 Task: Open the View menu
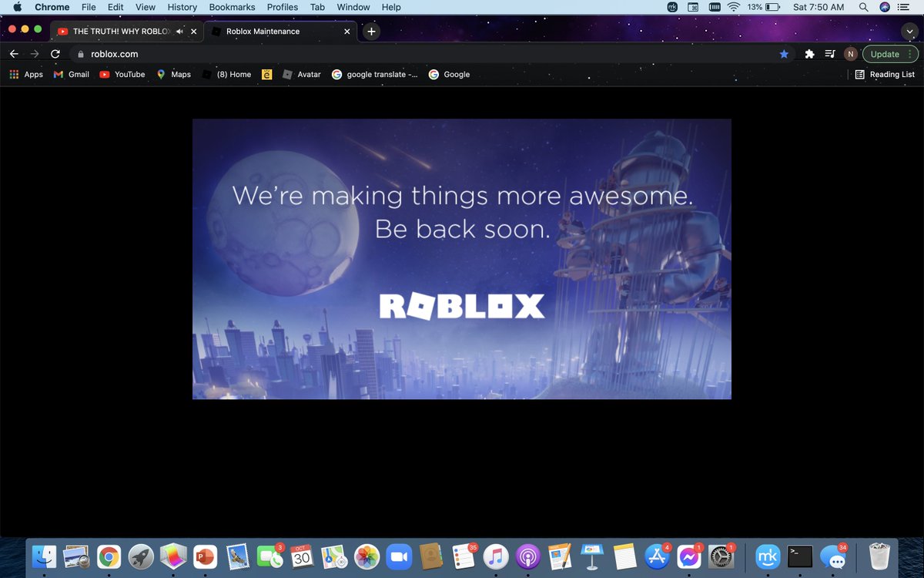[x=146, y=7]
